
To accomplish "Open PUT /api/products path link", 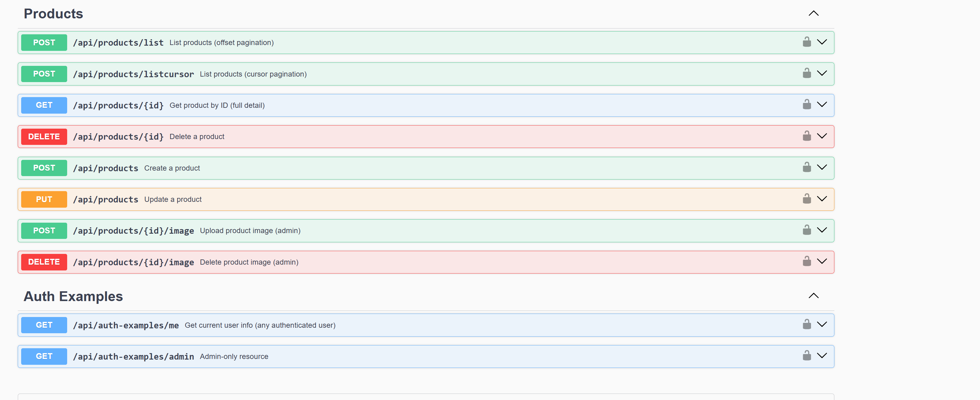I will pos(106,199).
